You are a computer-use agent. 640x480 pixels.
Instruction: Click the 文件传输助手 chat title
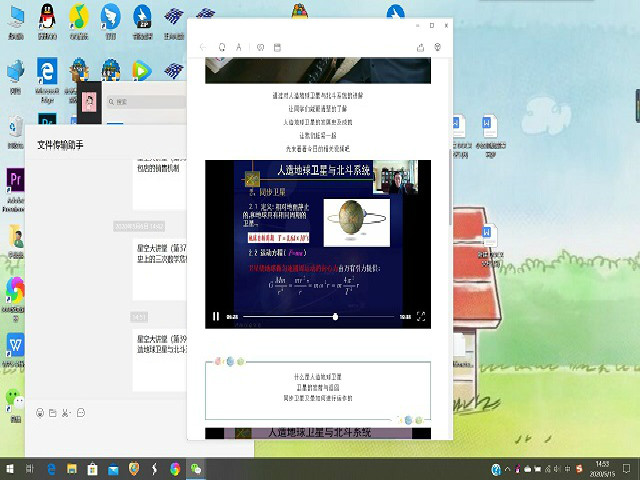click(x=60, y=145)
